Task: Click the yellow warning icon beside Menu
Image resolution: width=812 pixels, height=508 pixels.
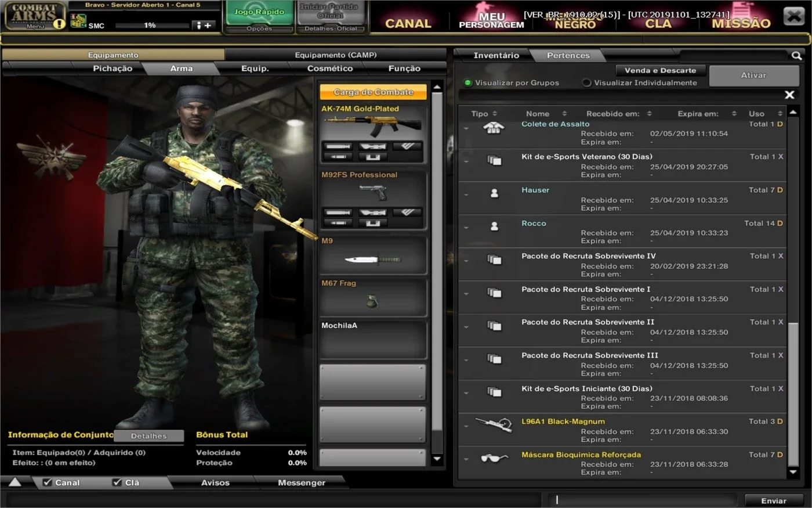Action: 59,24
